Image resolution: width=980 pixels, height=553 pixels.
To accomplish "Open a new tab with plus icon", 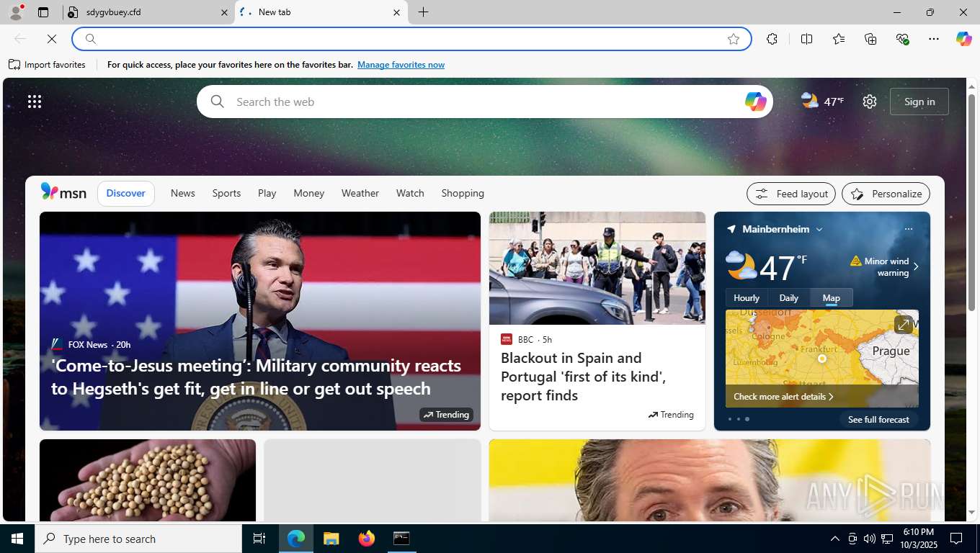I will point(424,12).
